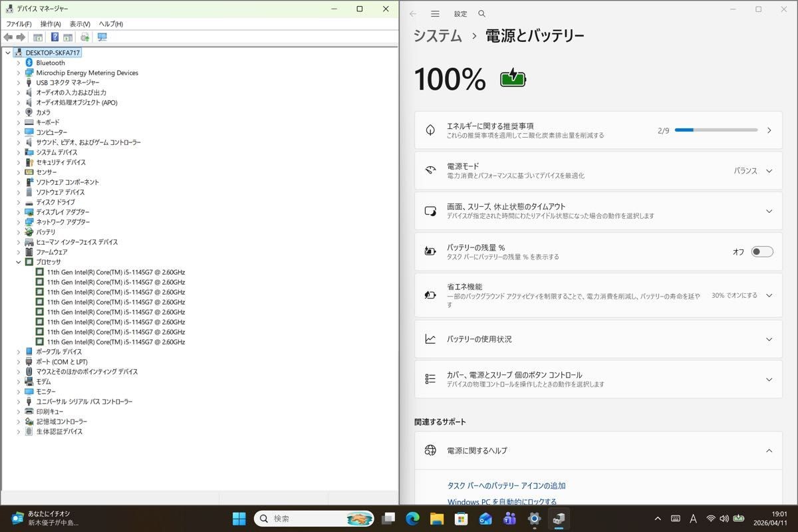Click the 電源モード gauge icon
798x532 pixels.
(430, 171)
